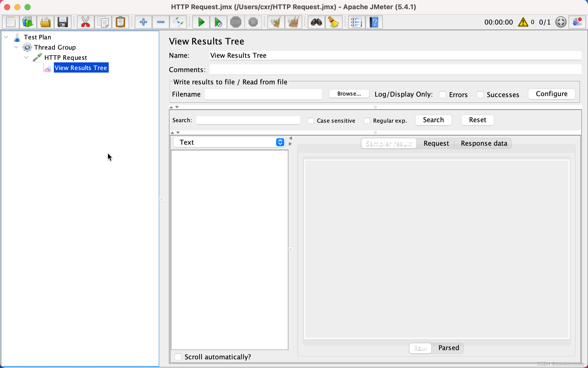Viewport: 588px width, 368px height.
Task: Select Thread Group in the tree
Action: tap(55, 47)
